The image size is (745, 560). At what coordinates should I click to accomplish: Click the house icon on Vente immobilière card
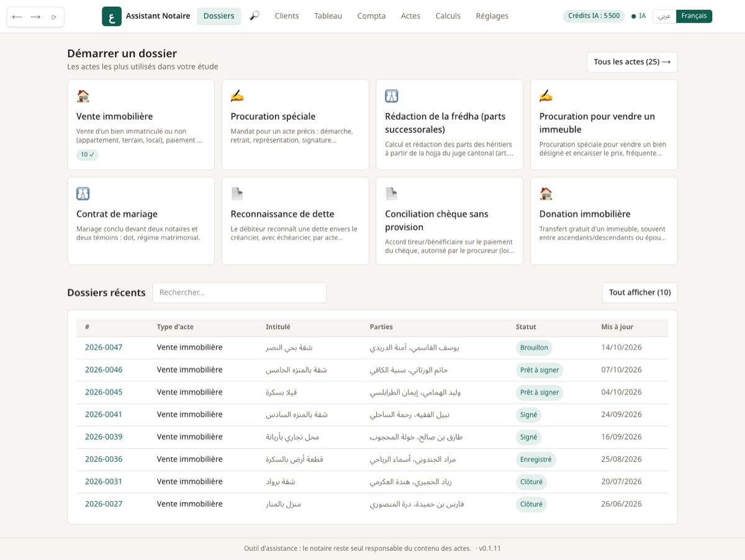(x=83, y=96)
